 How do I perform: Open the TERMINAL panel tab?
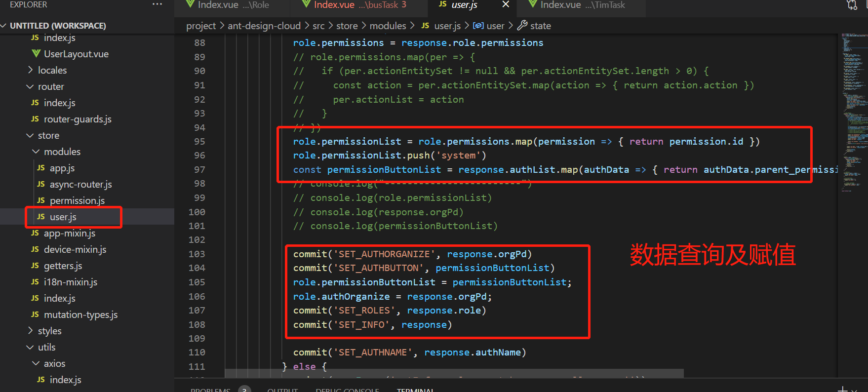pos(415,390)
